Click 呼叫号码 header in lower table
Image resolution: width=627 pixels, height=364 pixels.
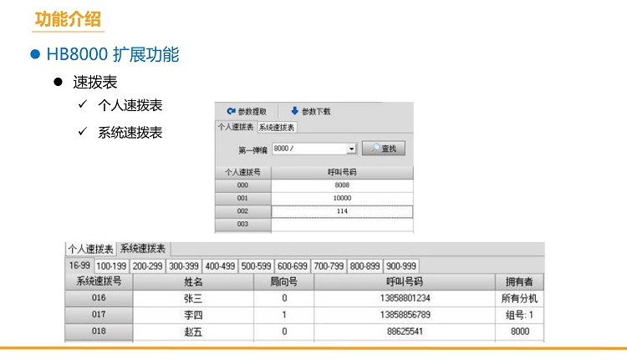(405, 281)
